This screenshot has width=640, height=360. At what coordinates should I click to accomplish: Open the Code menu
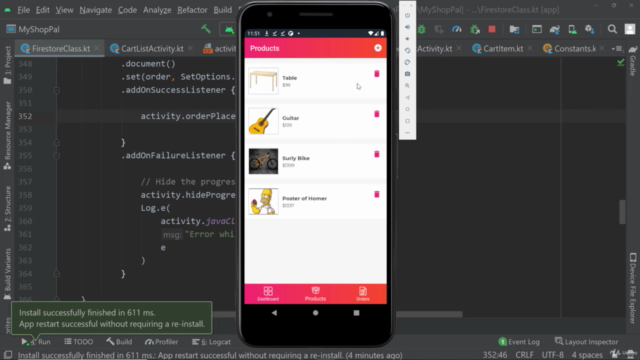127,10
